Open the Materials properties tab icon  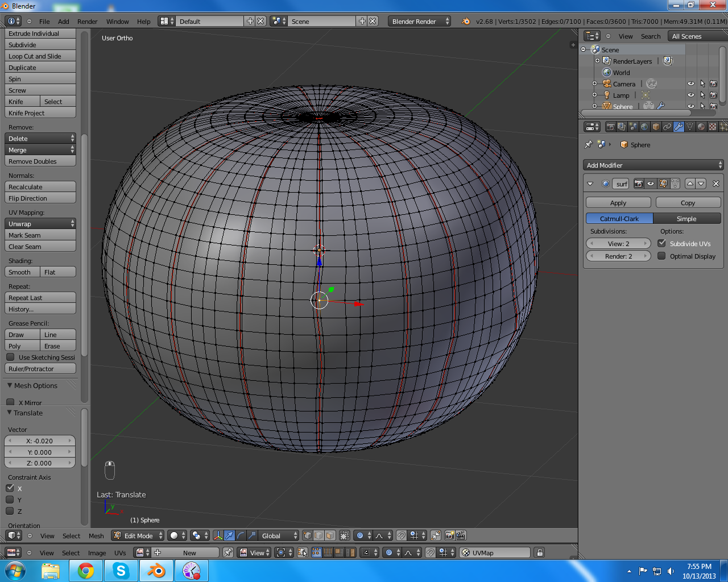point(701,127)
